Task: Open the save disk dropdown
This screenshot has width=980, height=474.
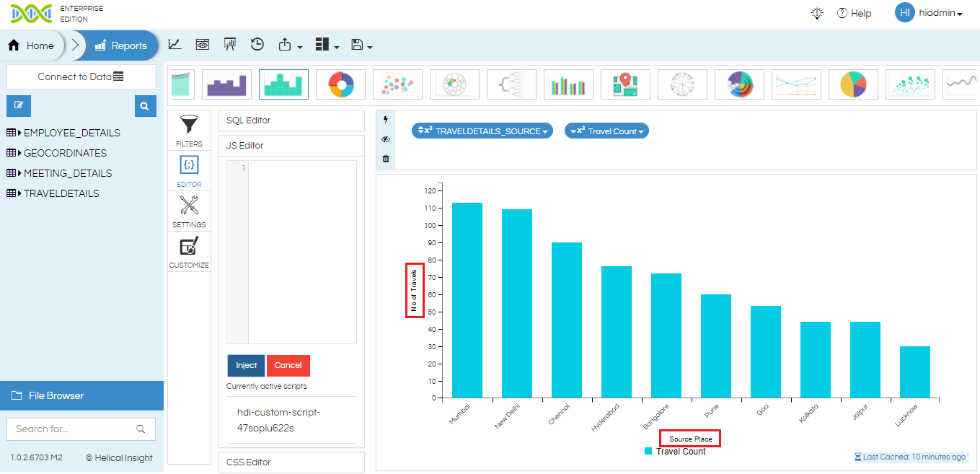Action: (361, 45)
